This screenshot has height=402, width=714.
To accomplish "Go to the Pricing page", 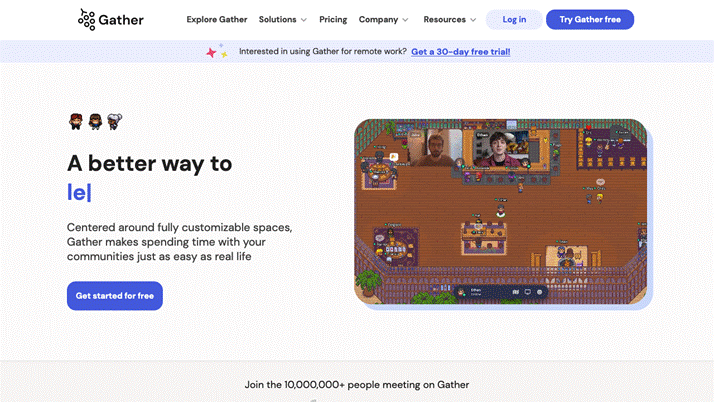I will tap(333, 20).
